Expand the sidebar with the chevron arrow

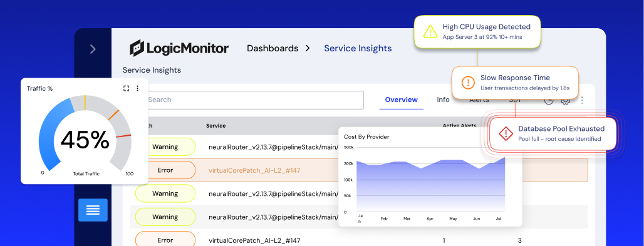[x=93, y=49]
